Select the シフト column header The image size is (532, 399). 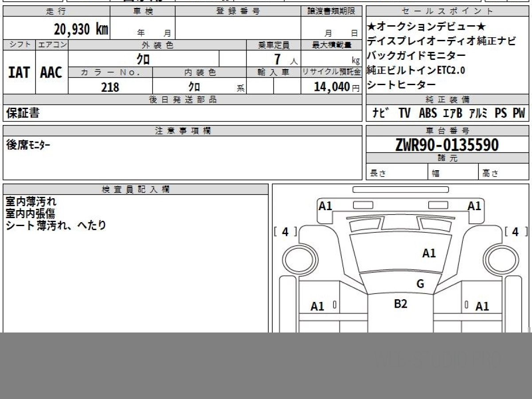click(19, 45)
